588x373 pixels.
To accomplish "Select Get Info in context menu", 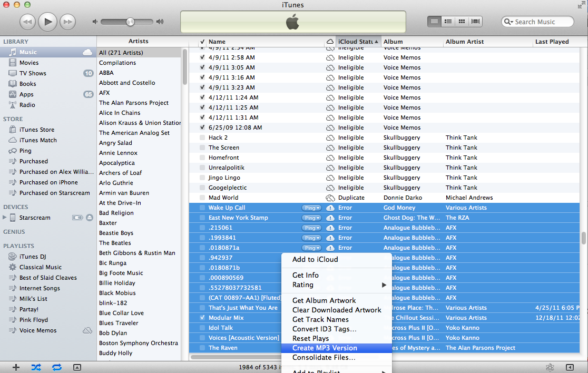I will (306, 275).
